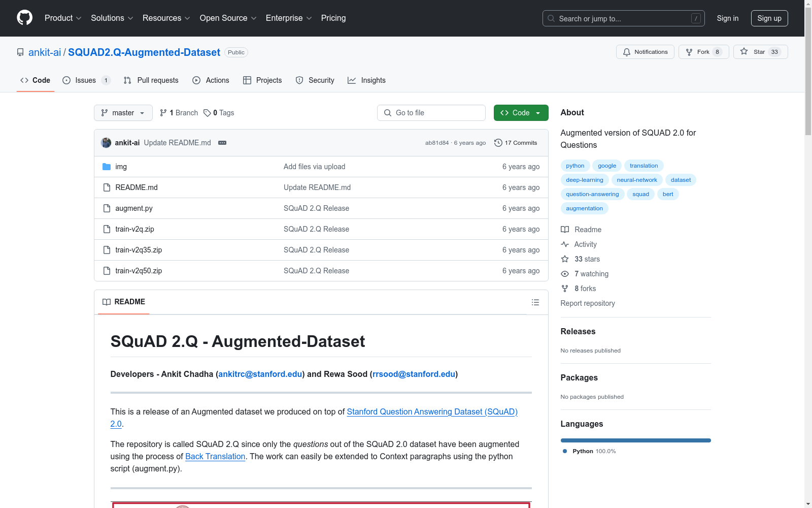Click Report repository link
This screenshot has width=812, height=508.
[588, 303]
